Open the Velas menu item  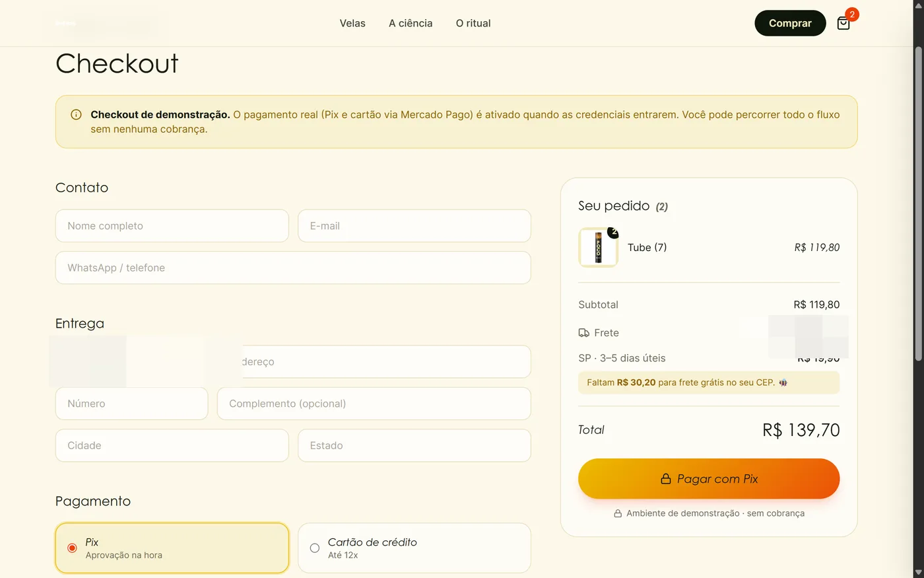tap(352, 23)
